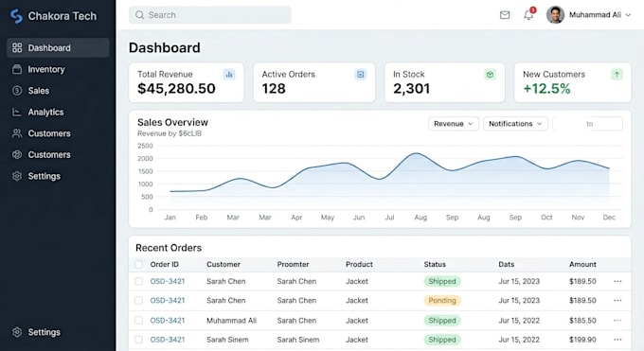Open Customers item with people icon

[17, 133]
